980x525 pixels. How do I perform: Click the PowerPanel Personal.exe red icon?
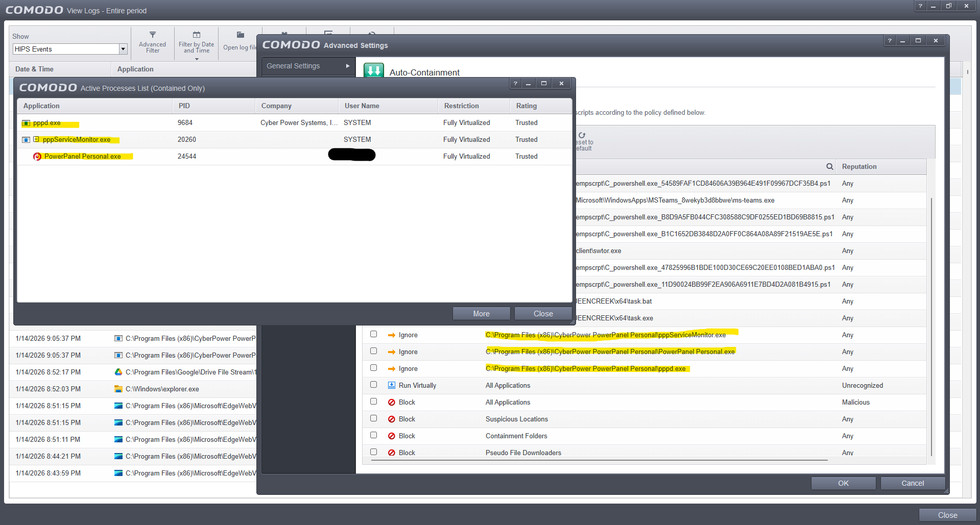pyautogui.click(x=37, y=157)
